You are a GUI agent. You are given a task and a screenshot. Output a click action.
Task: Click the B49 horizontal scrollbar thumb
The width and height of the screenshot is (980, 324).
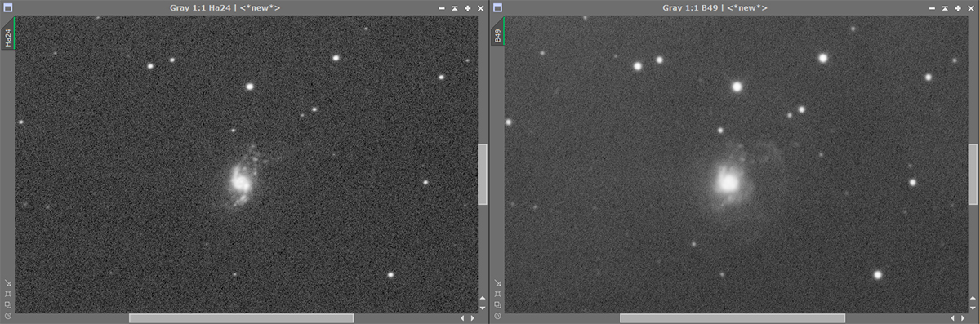(x=733, y=317)
